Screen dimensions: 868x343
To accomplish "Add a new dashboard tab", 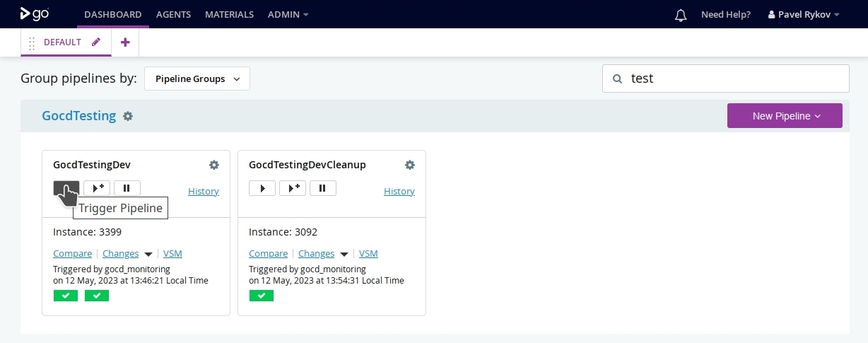I will pos(125,42).
